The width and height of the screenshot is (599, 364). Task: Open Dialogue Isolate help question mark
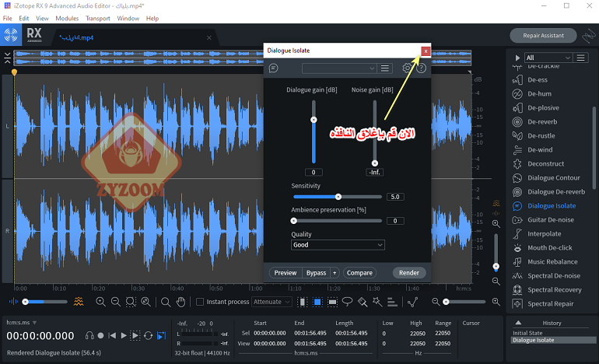(421, 68)
